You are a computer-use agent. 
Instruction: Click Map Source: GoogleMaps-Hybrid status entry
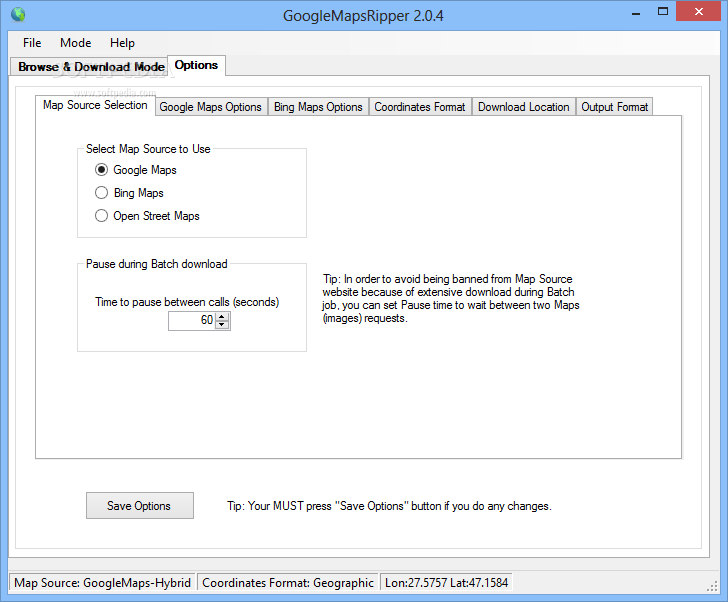point(103,583)
